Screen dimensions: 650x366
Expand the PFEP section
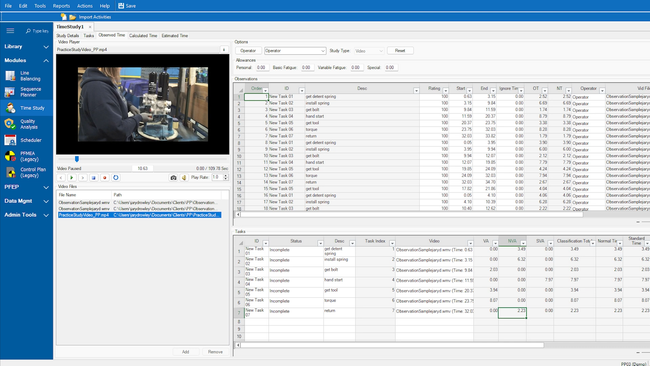pyautogui.click(x=46, y=187)
